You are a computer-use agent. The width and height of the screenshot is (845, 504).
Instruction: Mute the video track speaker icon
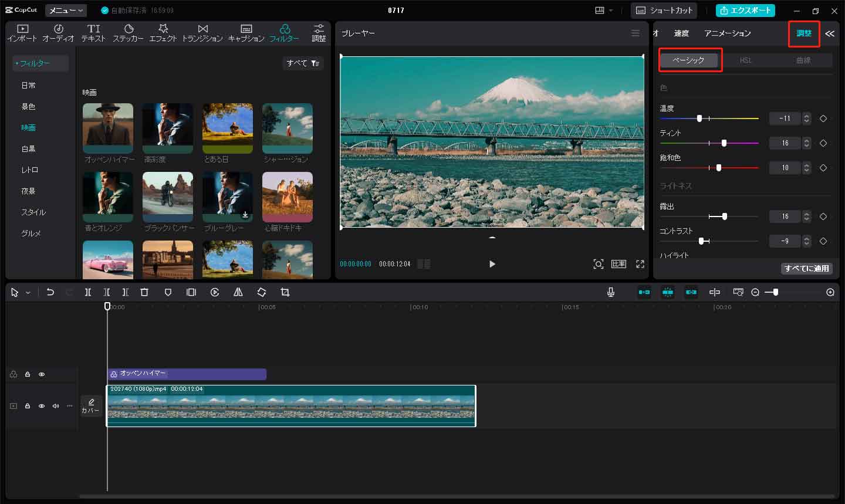(56, 406)
